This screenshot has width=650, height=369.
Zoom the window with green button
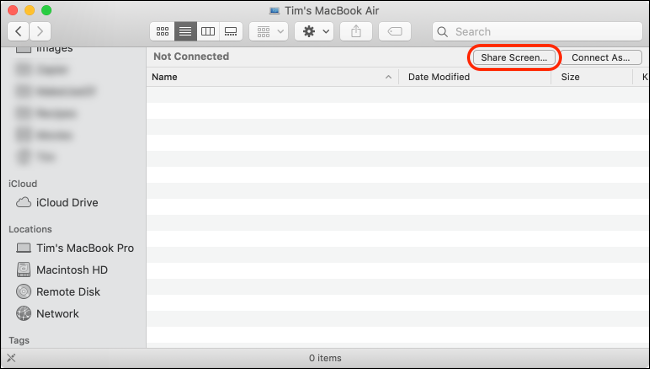[x=46, y=10]
